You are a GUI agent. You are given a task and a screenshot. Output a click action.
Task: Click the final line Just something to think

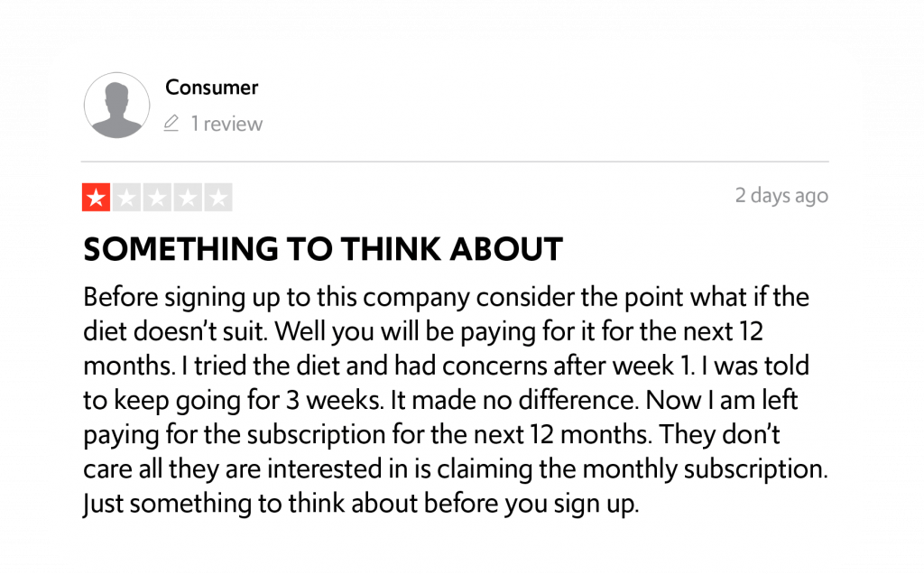pyautogui.click(x=361, y=504)
